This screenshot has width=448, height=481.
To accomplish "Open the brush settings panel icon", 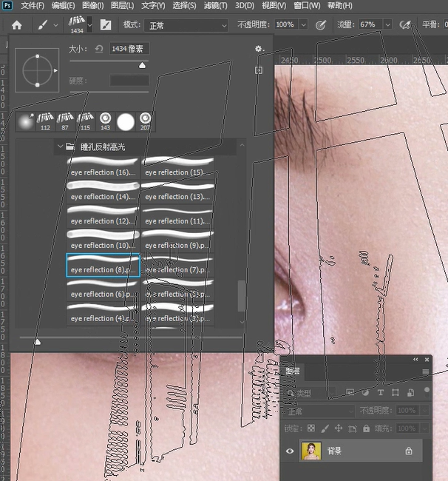I will point(106,24).
